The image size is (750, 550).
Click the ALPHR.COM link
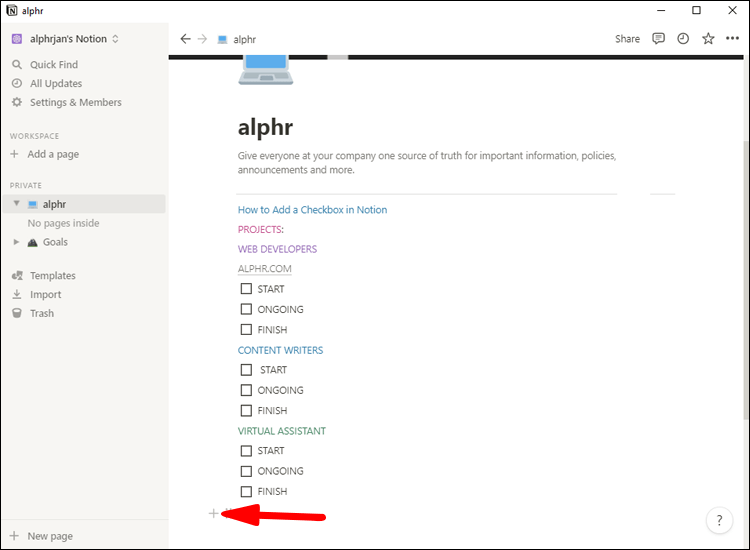264,269
